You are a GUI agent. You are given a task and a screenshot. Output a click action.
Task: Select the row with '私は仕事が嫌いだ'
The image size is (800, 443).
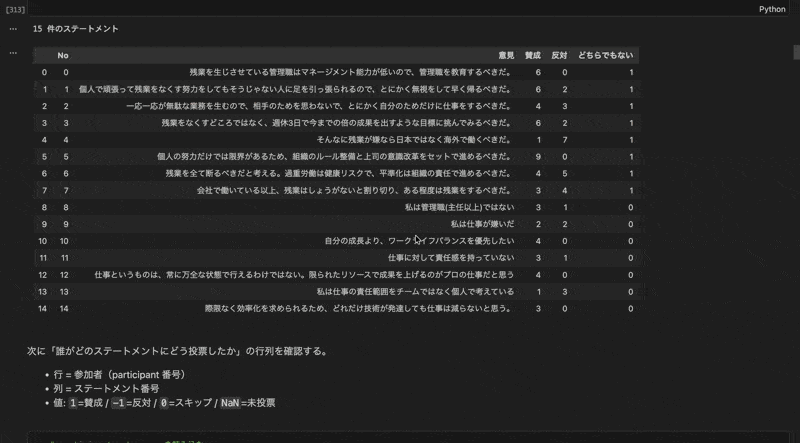click(482, 224)
